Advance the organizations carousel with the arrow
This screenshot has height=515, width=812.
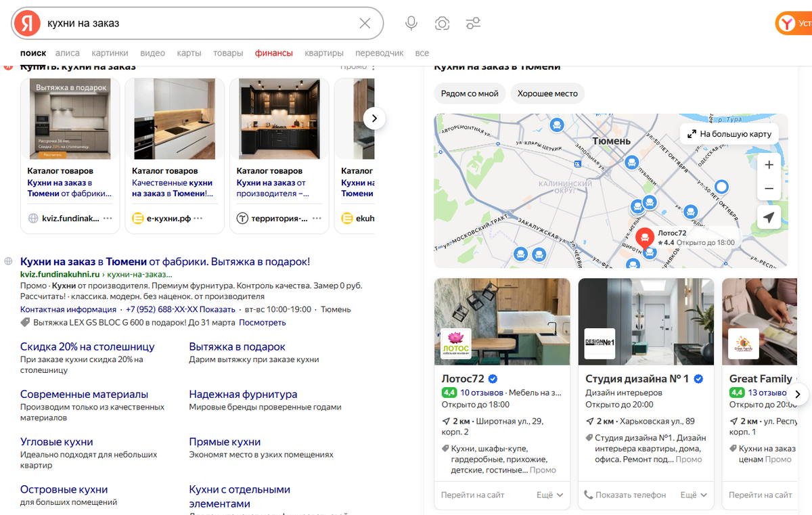pyautogui.click(x=798, y=394)
